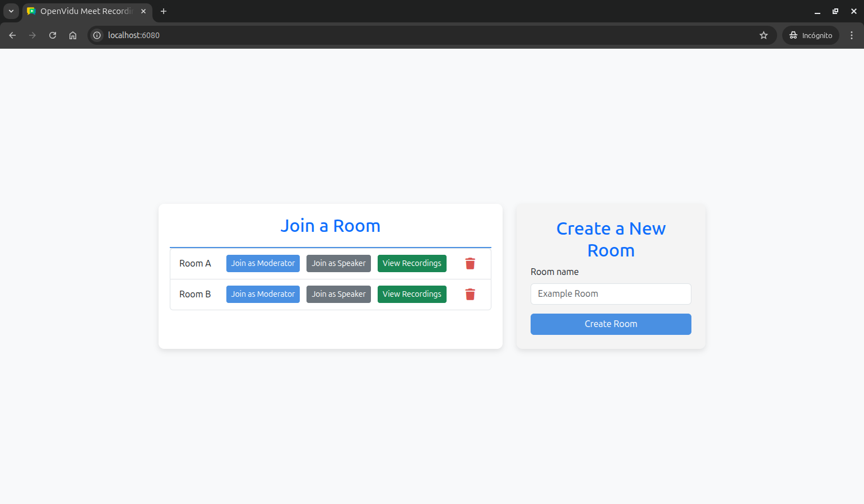Join Room A as Speaker
The image size is (864, 504).
(338, 264)
